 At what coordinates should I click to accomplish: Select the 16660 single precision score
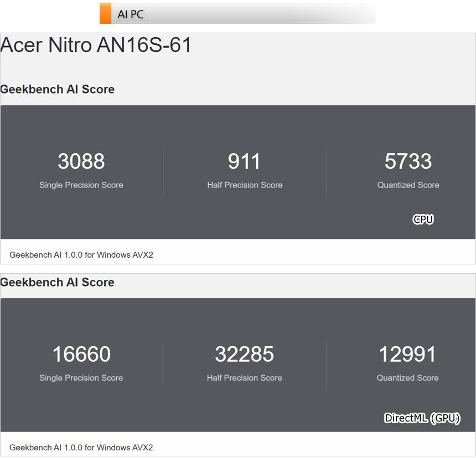point(81,355)
